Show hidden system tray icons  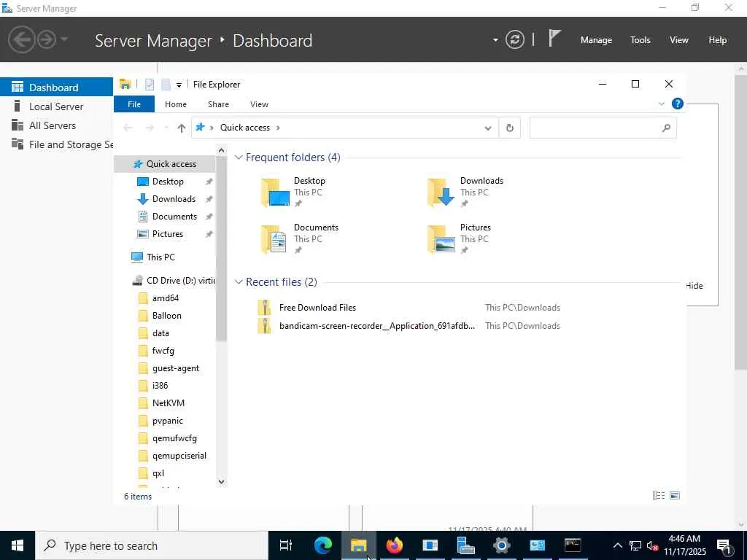pyautogui.click(x=617, y=545)
